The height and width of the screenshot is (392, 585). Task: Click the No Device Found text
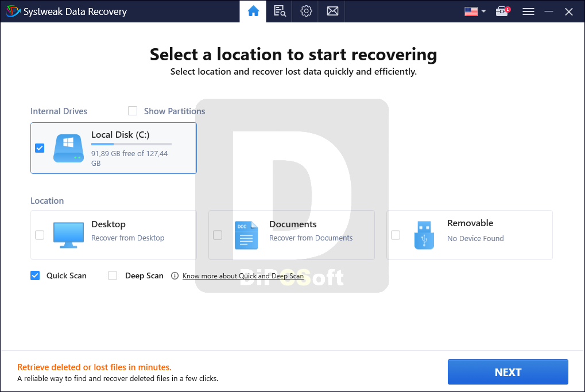pos(475,238)
